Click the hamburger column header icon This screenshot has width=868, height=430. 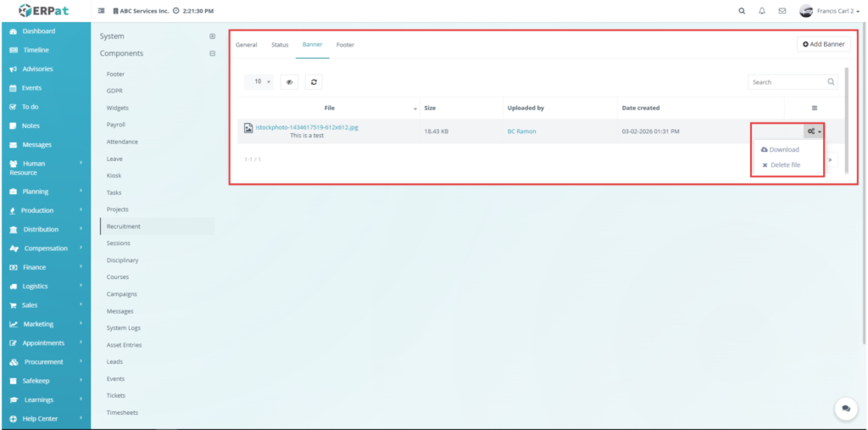(815, 108)
